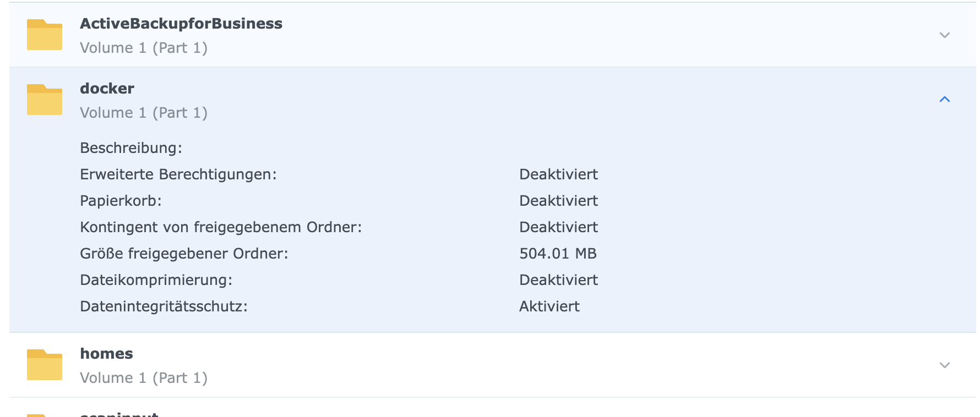The image size is (980, 417).
Task: Click the Papierkorb Deaktiviert status
Action: [558, 201]
